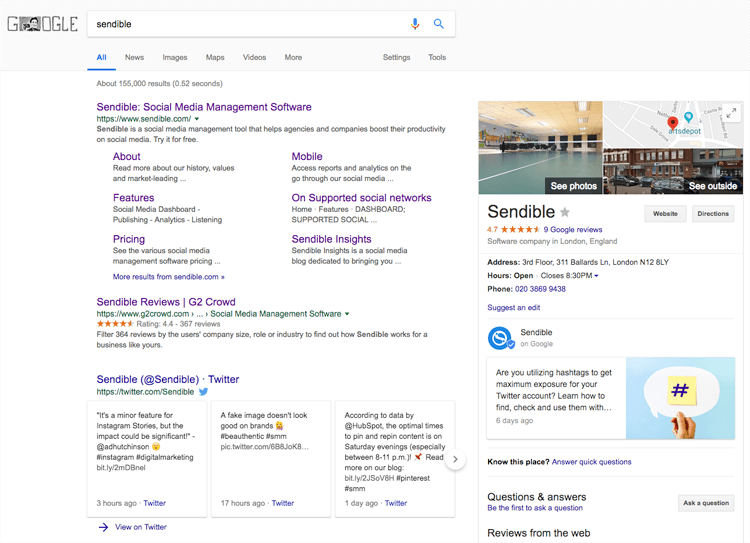
Task: Open Sendible: Social Media Management Software result
Action: 204,107
